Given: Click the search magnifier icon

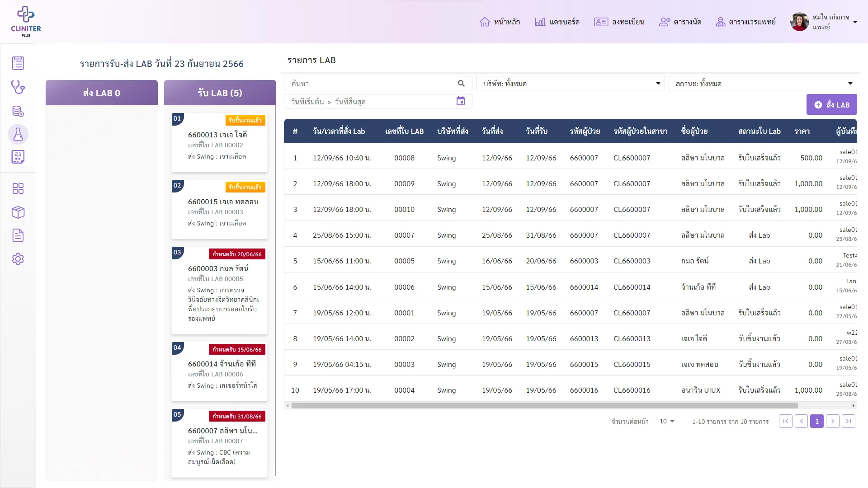Looking at the screenshot, I should [x=461, y=83].
